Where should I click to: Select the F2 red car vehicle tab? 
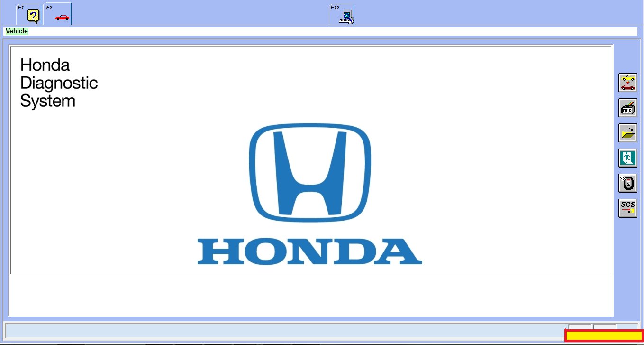(x=58, y=14)
